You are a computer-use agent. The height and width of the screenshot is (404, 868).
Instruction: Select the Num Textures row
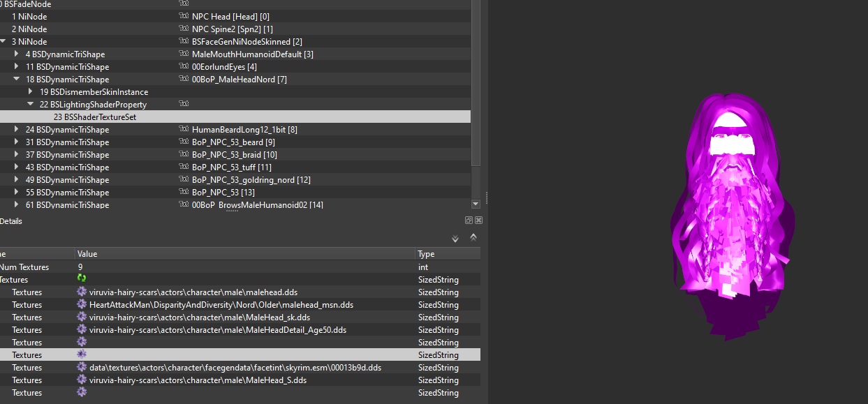(240, 267)
